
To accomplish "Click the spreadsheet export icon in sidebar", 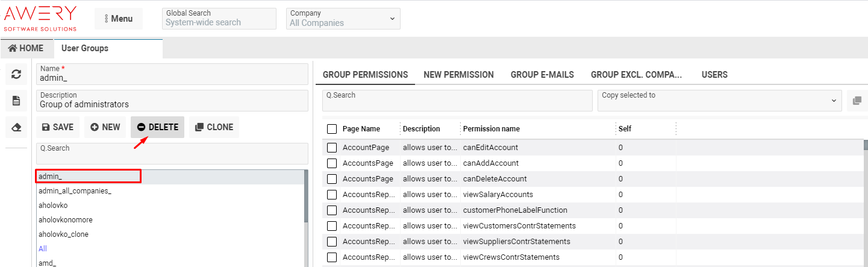I will [x=16, y=101].
